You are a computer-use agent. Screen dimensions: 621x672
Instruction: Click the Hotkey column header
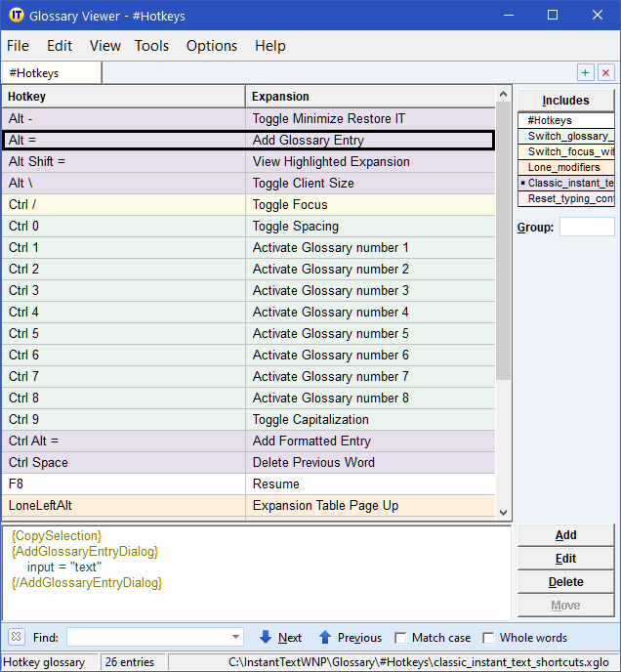pyautogui.click(x=124, y=97)
